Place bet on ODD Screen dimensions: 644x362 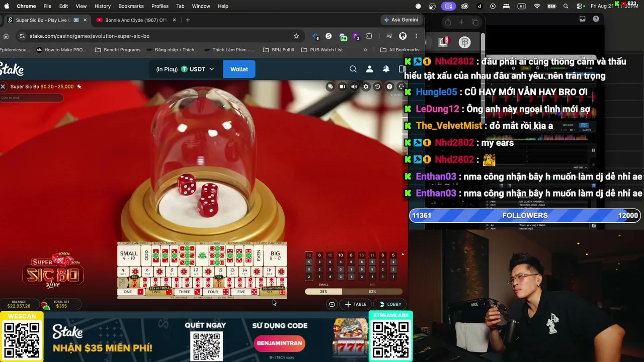point(146,255)
